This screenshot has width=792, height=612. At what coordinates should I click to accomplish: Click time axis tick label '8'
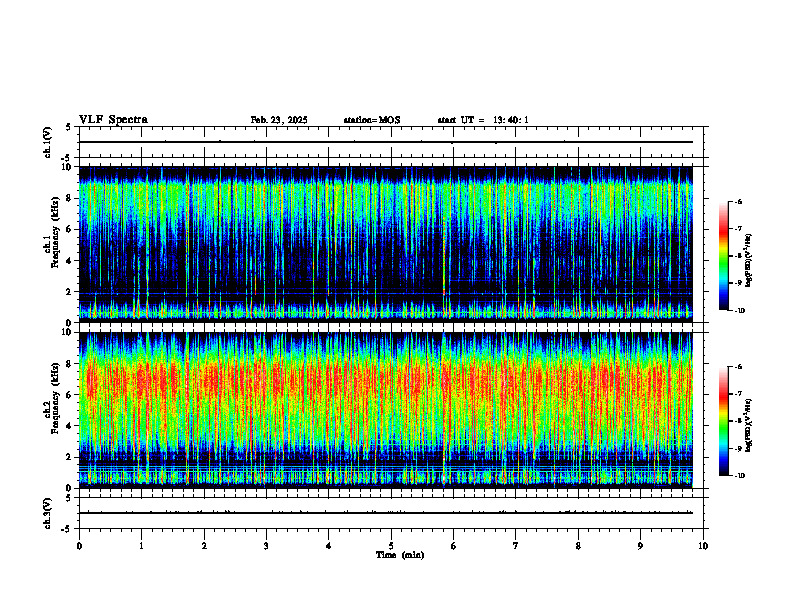point(578,546)
